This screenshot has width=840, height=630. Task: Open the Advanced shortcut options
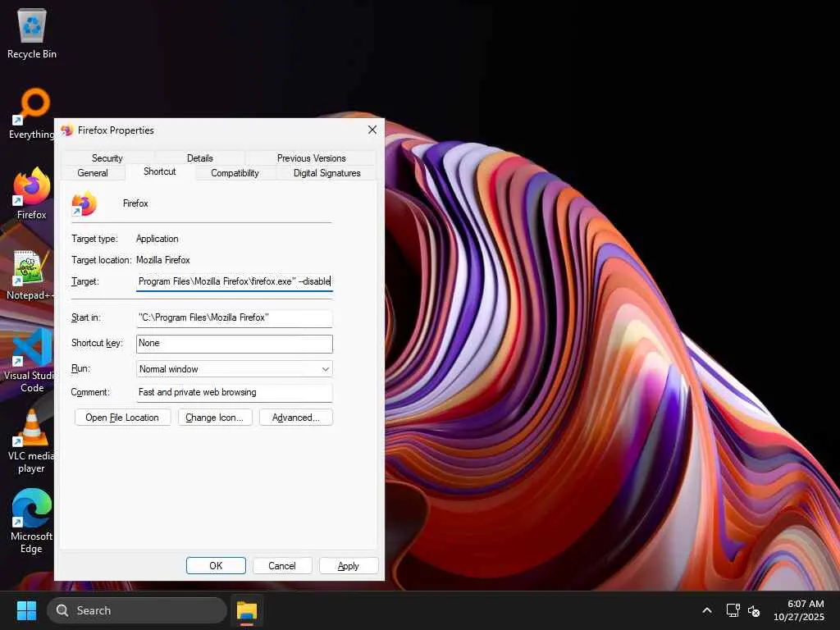tap(295, 418)
